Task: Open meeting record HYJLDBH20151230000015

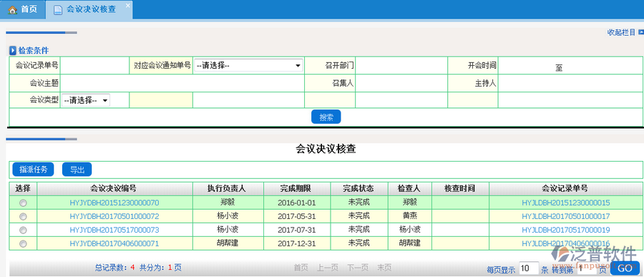Action: coord(565,203)
